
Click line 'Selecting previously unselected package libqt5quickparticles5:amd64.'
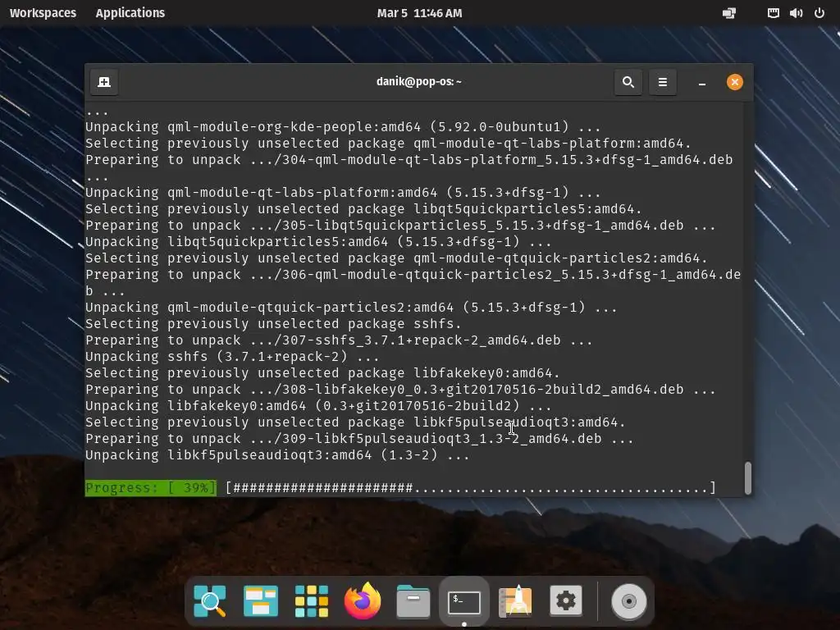pyautogui.click(x=363, y=209)
